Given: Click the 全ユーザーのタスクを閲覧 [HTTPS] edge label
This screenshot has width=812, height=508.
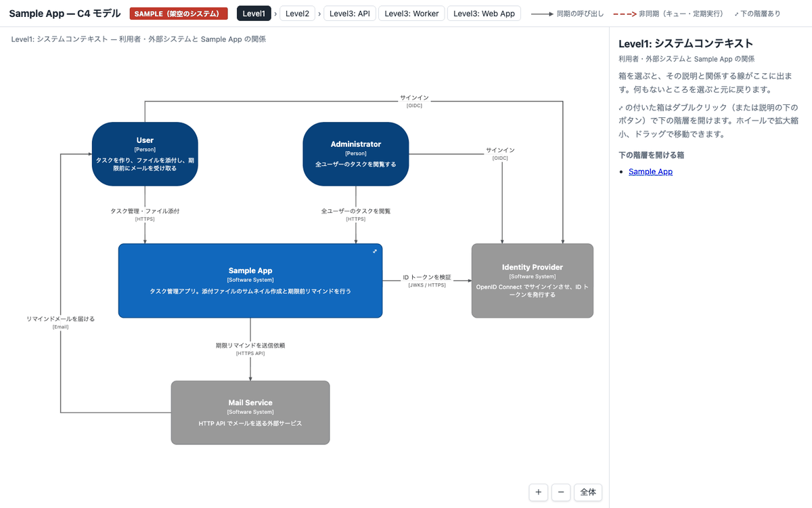Looking at the screenshot, I should click(356, 215).
